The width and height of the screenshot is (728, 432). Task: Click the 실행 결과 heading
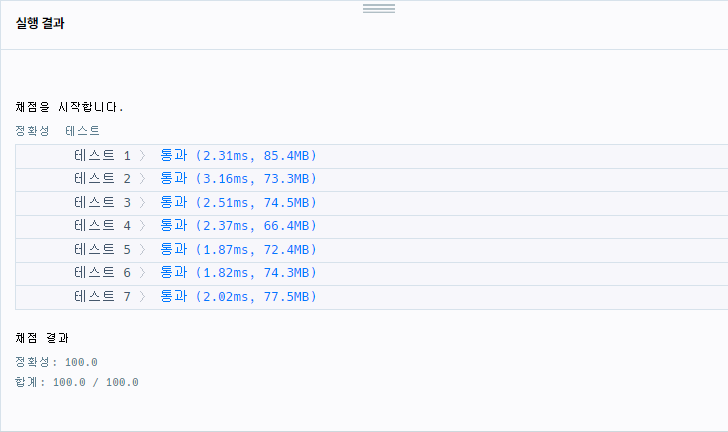(x=40, y=23)
